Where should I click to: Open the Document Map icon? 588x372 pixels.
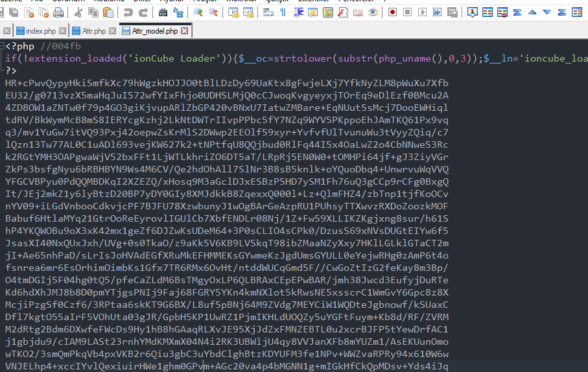(328, 12)
